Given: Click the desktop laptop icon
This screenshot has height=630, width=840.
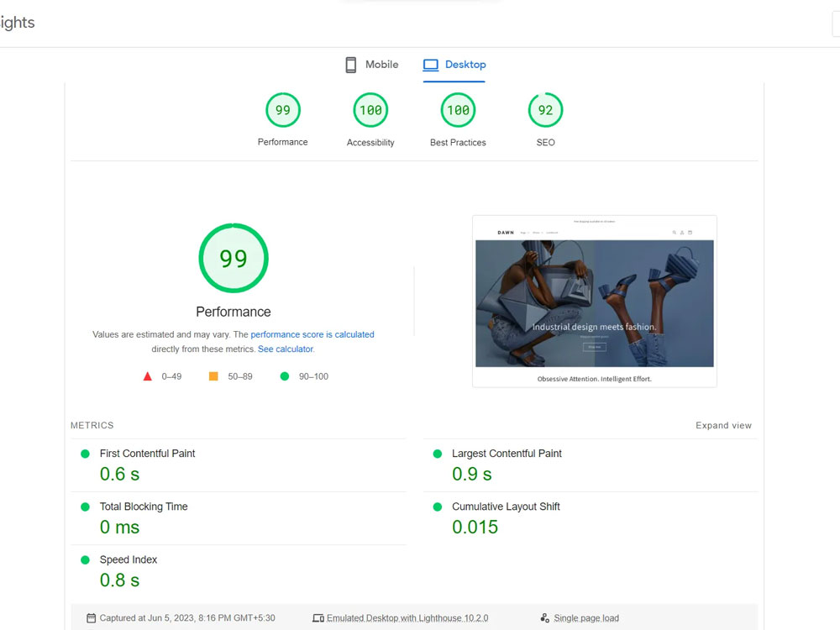Looking at the screenshot, I should pos(431,65).
